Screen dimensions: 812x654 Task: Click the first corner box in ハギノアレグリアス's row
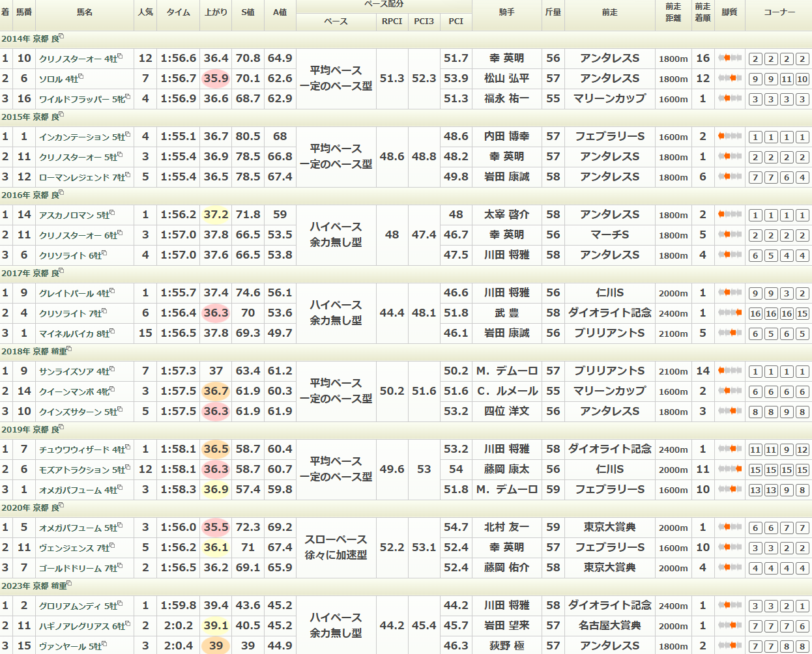point(755,627)
